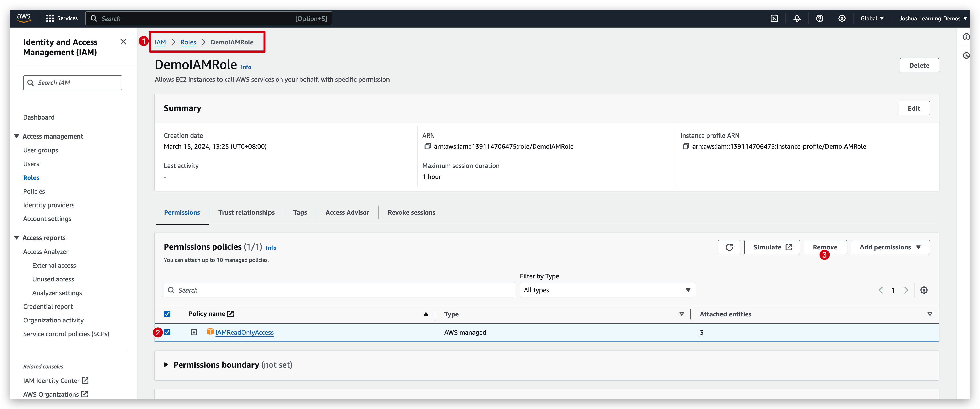Screen dimensions: 980x409
Task: Refresh the permissions policies list
Action: (729, 247)
